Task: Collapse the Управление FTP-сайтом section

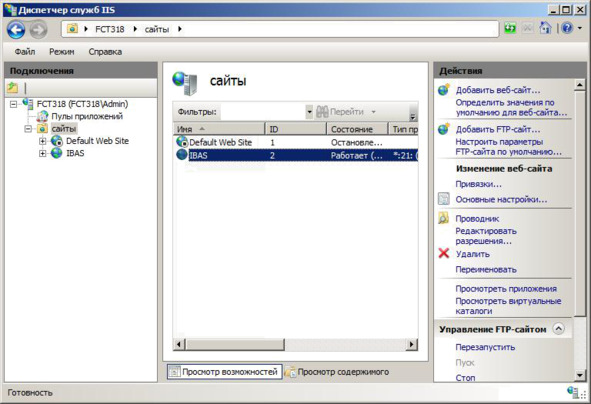Action: pyautogui.click(x=558, y=329)
